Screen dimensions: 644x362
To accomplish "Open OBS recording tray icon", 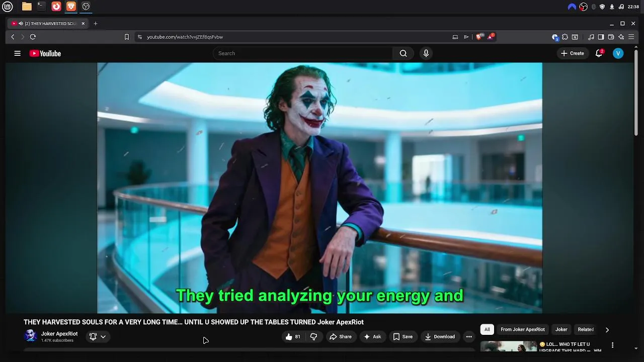I will pos(583,7).
